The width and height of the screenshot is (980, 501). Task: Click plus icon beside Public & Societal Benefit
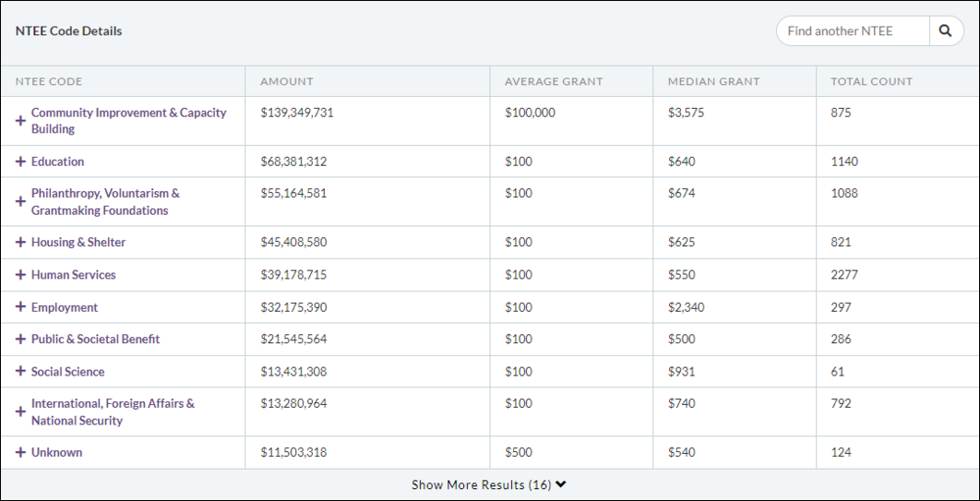pos(20,340)
